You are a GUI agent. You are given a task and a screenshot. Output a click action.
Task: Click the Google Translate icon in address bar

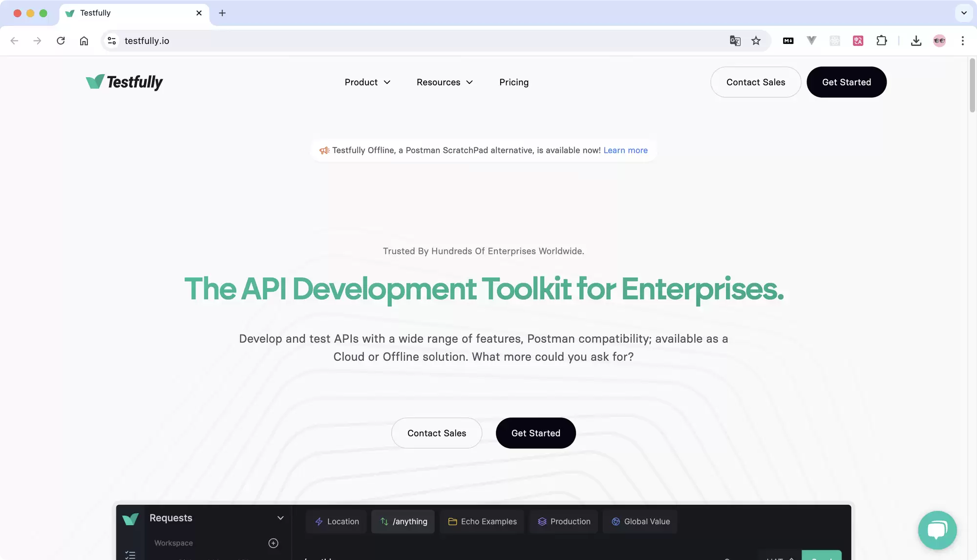(x=735, y=41)
